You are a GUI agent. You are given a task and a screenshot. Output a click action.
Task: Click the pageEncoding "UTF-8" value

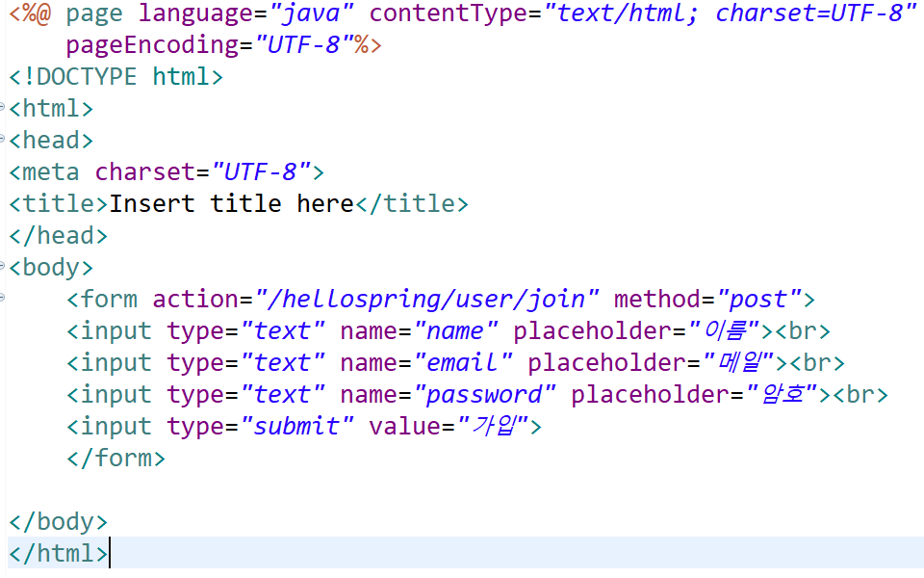[305, 45]
